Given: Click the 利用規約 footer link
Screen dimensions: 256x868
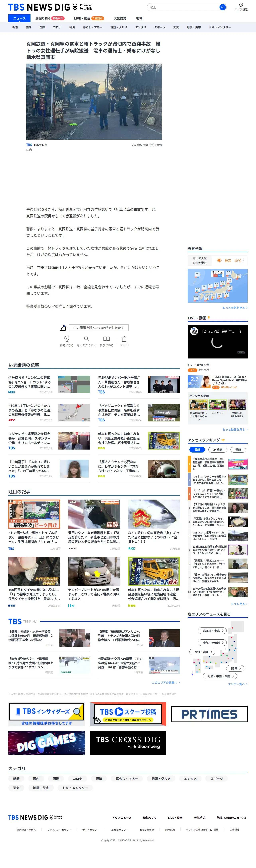Looking at the screenshot, I should 170,830.
